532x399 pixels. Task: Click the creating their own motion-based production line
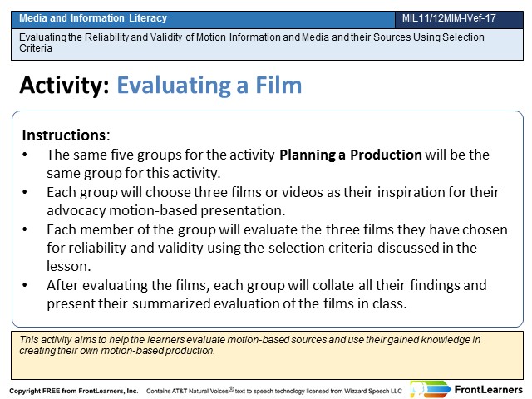(x=117, y=351)
